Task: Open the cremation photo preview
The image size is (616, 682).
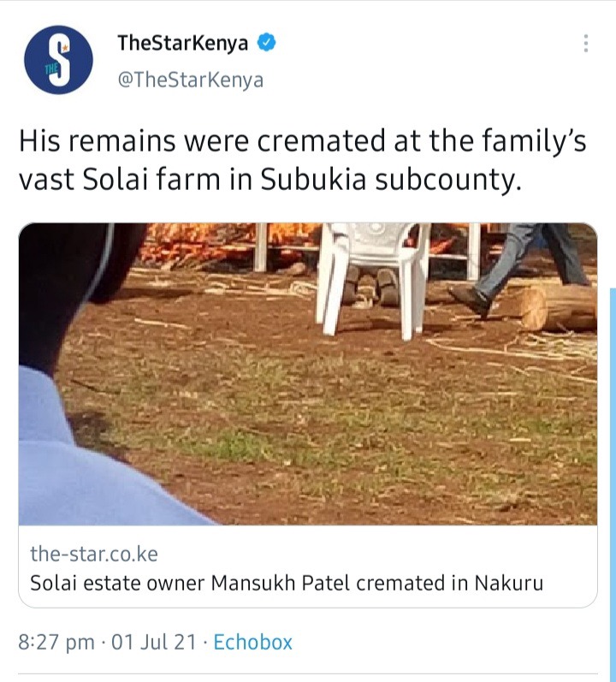Action: click(308, 374)
